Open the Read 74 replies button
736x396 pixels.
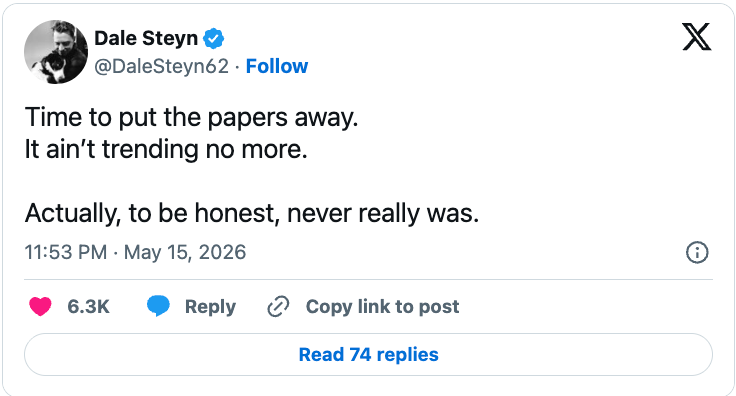coord(368,355)
